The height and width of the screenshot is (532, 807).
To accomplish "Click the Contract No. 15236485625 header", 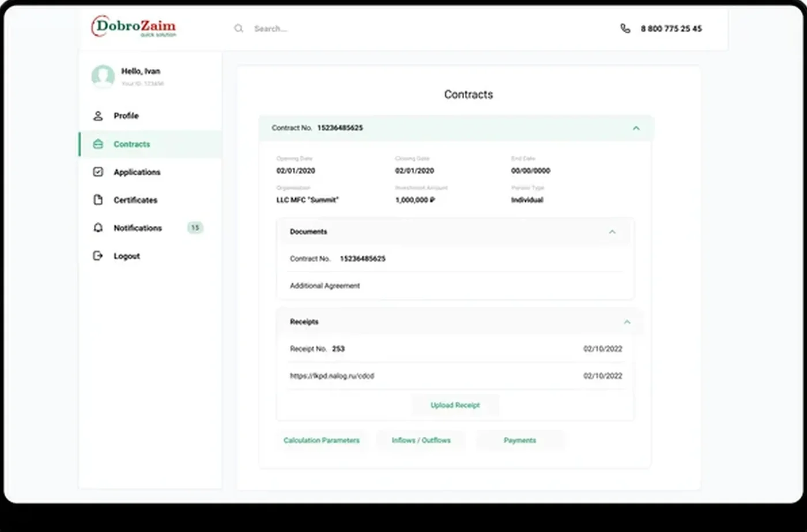I will click(x=455, y=128).
